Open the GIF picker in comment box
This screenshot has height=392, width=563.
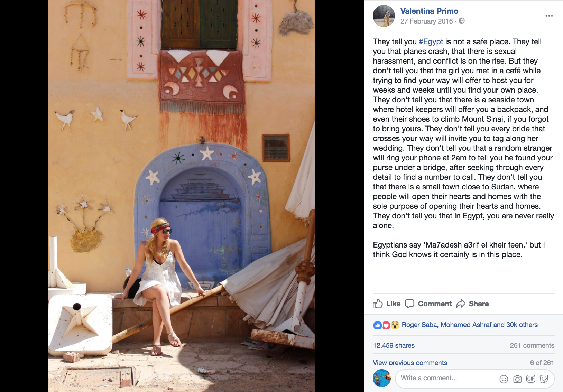pyautogui.click(x=530, y=379)
